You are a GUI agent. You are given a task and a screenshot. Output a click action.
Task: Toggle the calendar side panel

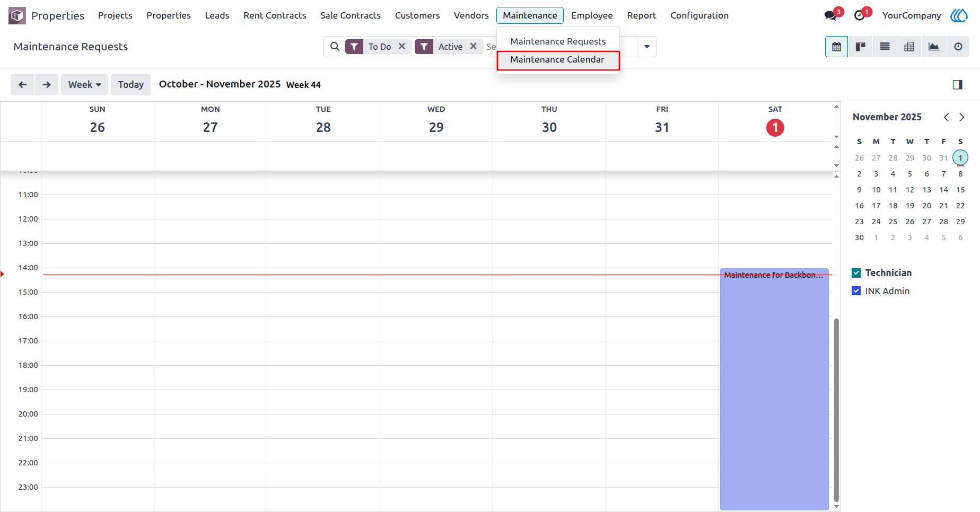(x=957, y=85)
